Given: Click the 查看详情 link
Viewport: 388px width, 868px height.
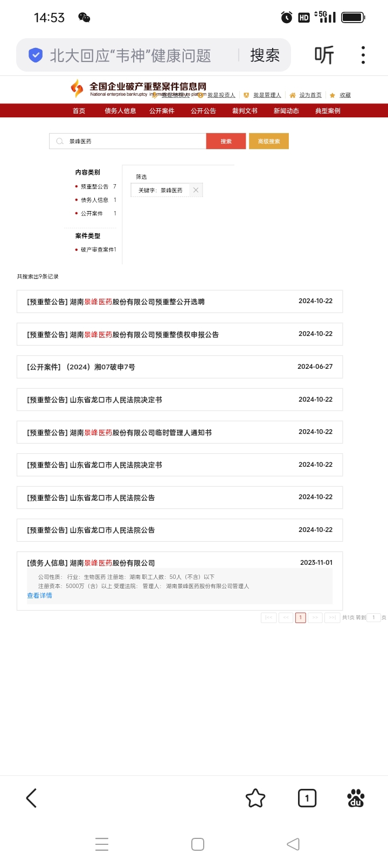Looking at the screenshot, I should pos(40,596).
